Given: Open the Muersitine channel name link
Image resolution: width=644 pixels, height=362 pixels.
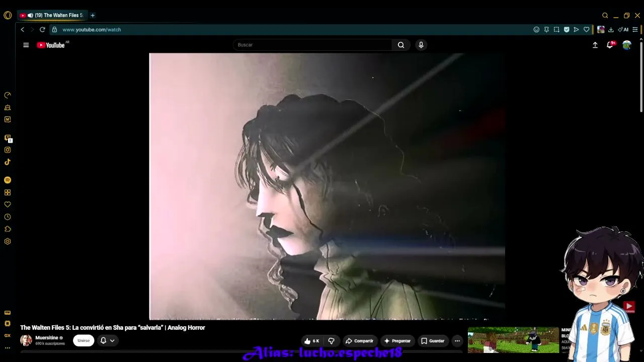Looking at the screenshot, I should 47,338.
